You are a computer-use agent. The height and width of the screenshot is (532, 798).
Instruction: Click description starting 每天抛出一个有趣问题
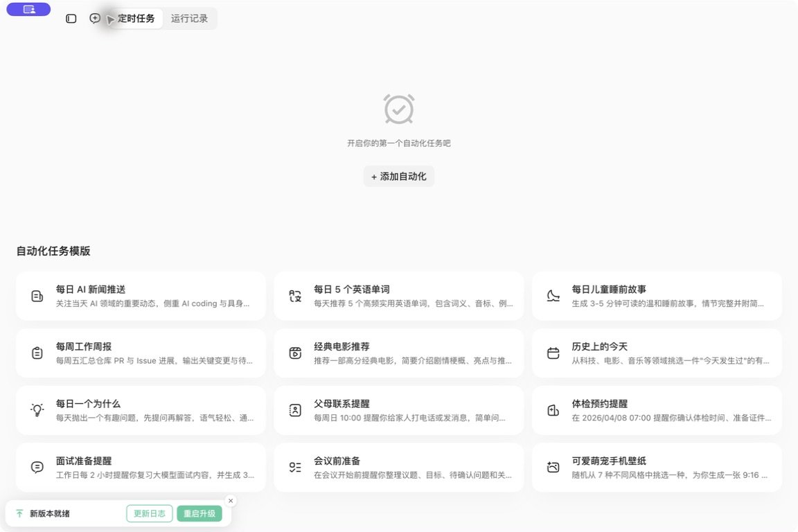click(x=154, y=418)
